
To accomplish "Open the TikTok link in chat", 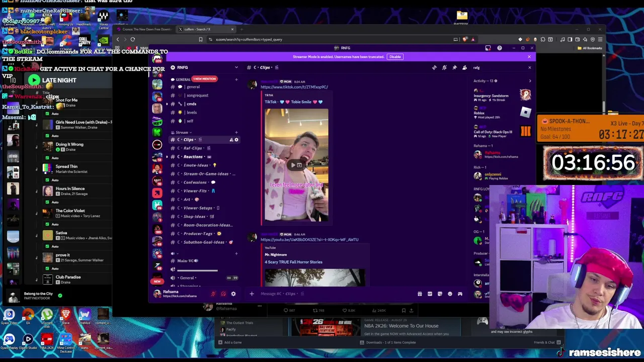I will click(294, 87).
